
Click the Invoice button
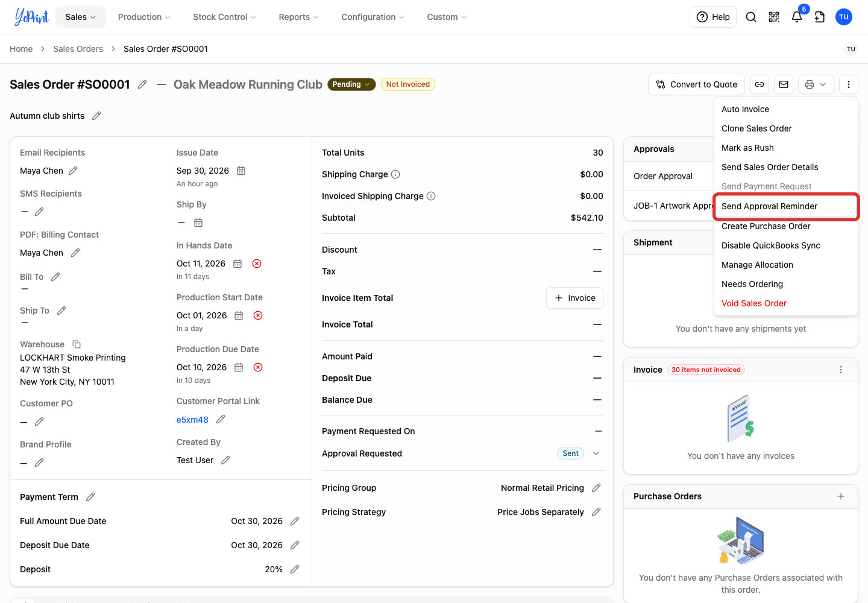click(x=574, y=298)
